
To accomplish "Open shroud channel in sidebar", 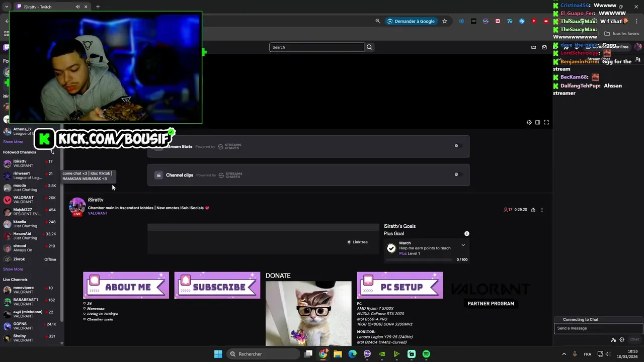I will click(x=30, y=248).
